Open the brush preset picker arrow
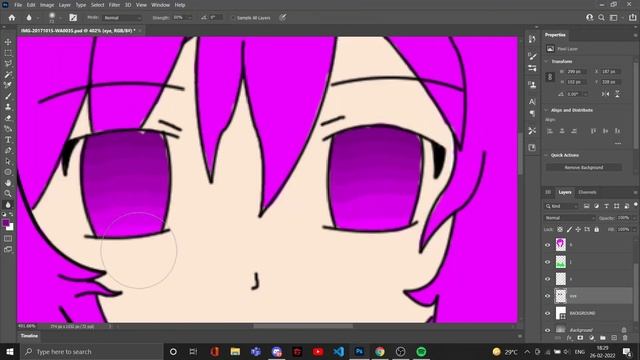 60,18
